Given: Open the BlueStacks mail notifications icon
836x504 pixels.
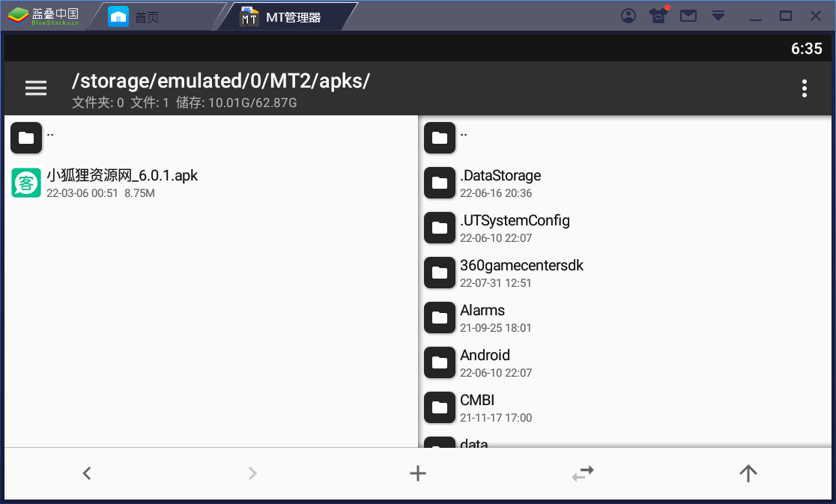Looking at the screenshot, I should click(688, 16).
